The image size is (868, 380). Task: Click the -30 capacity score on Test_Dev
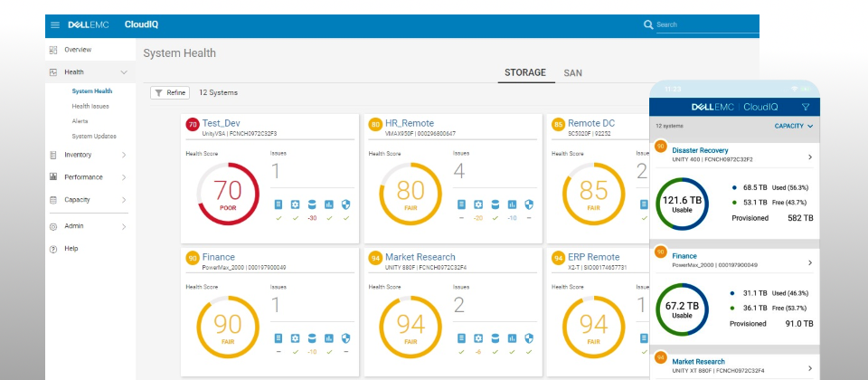tap(312, 218)
